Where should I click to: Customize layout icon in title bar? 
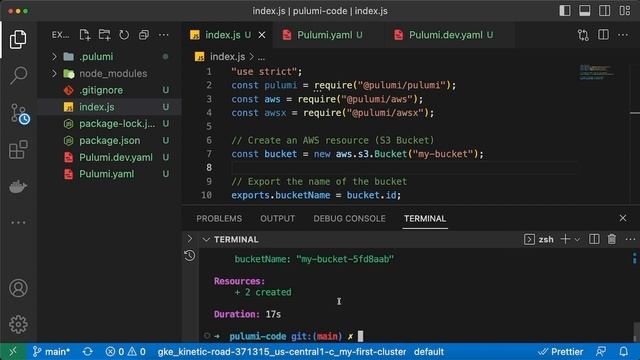tap(625, 11)
